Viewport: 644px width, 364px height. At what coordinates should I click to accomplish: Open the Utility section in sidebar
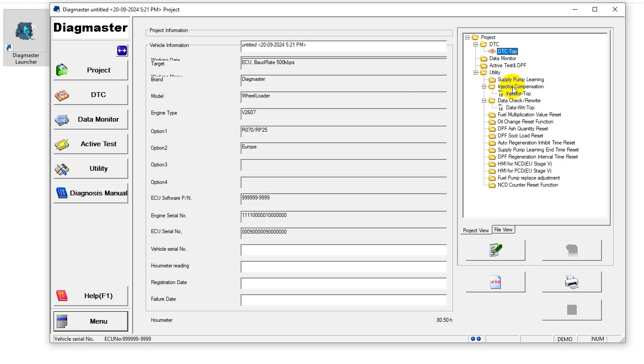(91, 169)
